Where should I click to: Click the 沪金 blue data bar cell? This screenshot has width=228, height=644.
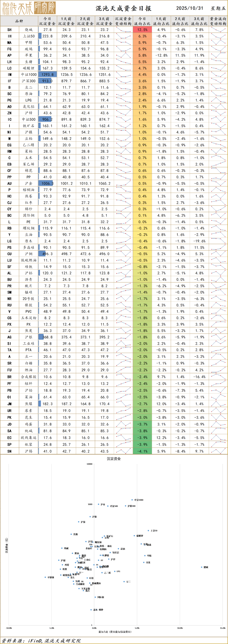point(47,183)
